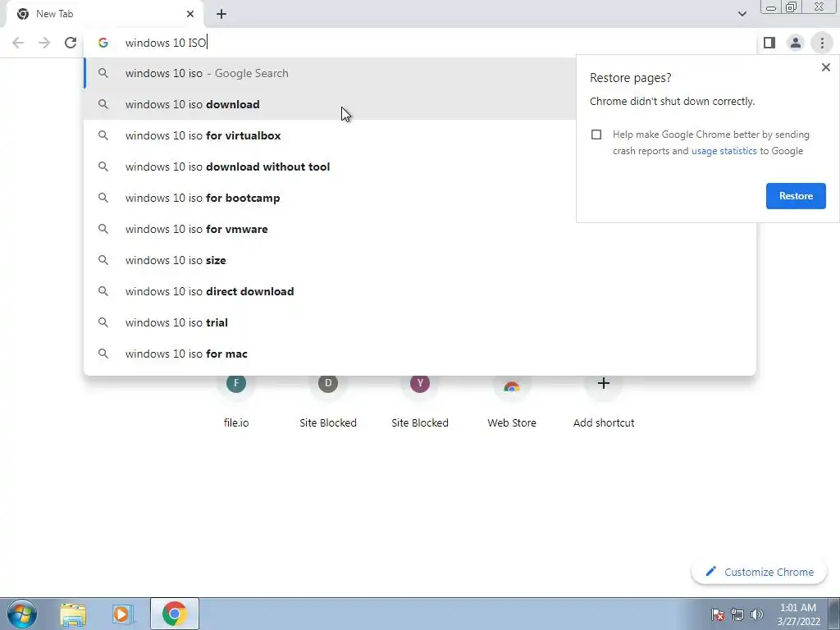Open Action Center flag in system tray
Screen dimensions: 840x630
click(x=717, y=614)
